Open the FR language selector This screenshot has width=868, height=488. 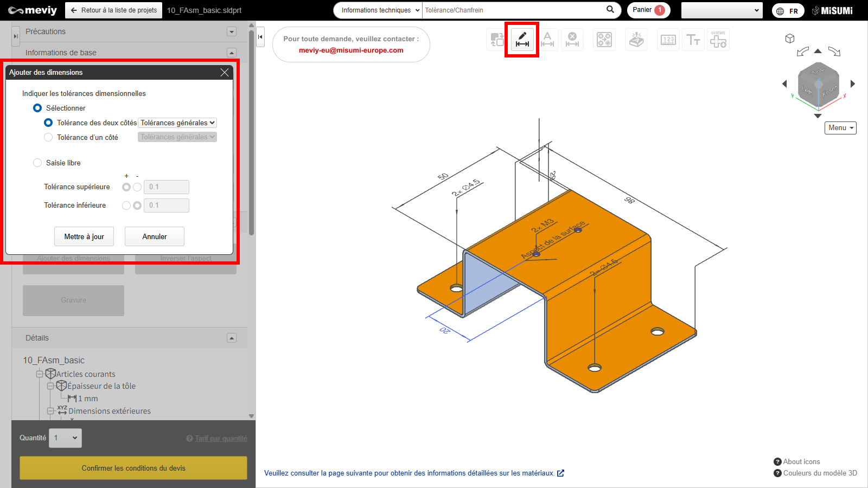[788, 11]
